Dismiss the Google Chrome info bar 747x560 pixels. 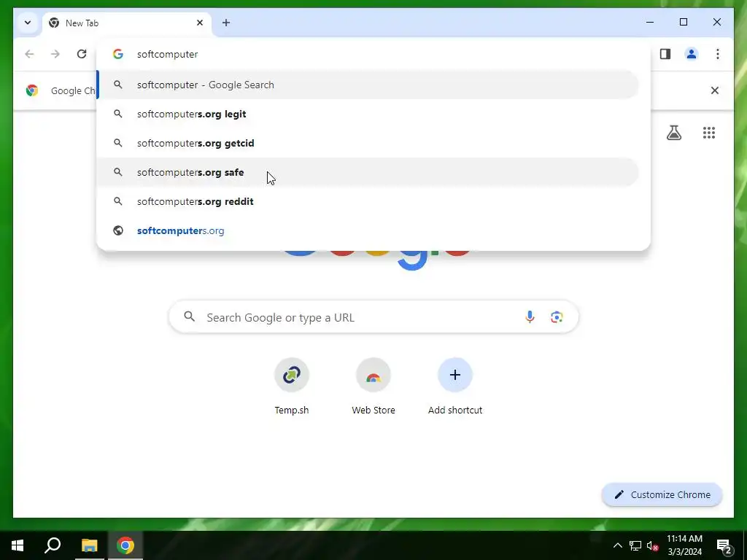click(x=715, y=90)
